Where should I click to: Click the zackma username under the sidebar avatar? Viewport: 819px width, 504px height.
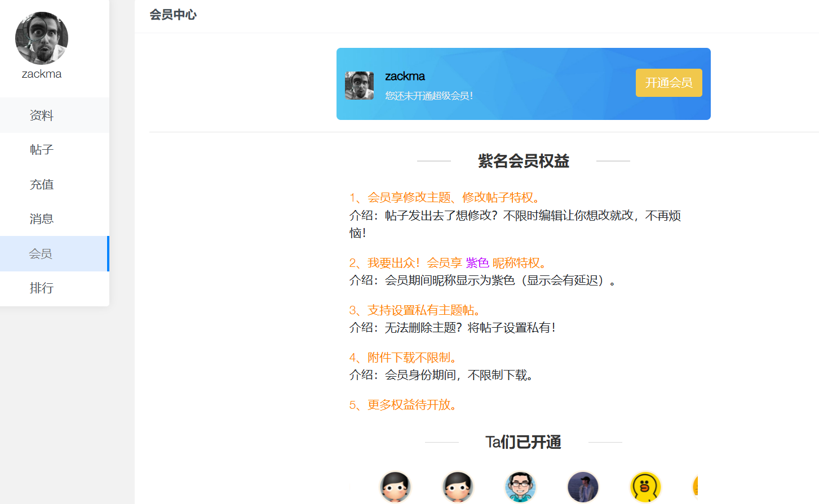click(42, 74)
